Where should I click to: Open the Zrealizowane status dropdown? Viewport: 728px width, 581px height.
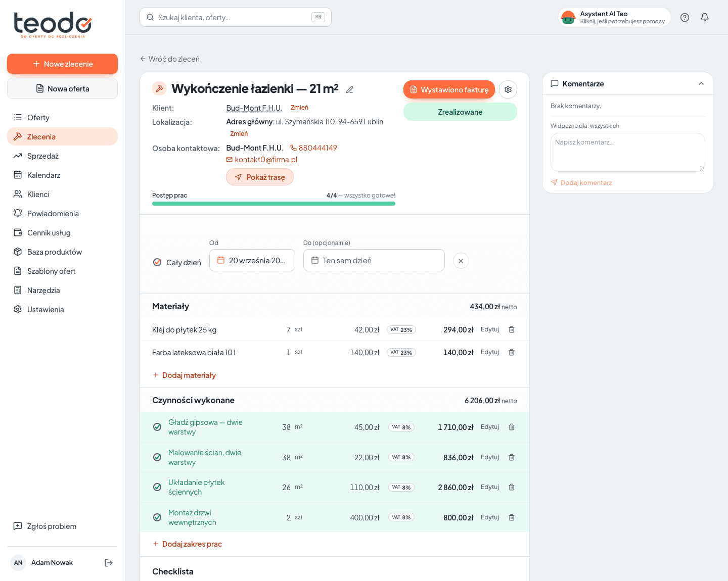click(x=460, y=112)
